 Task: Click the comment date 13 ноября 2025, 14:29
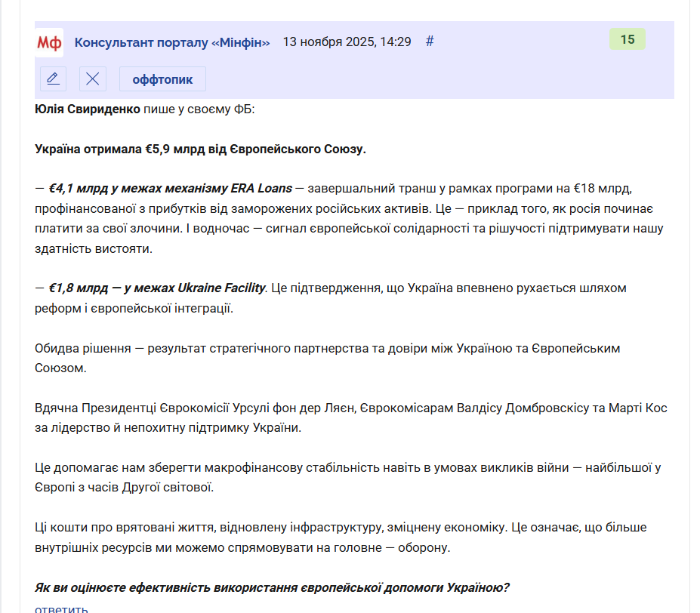347,42
